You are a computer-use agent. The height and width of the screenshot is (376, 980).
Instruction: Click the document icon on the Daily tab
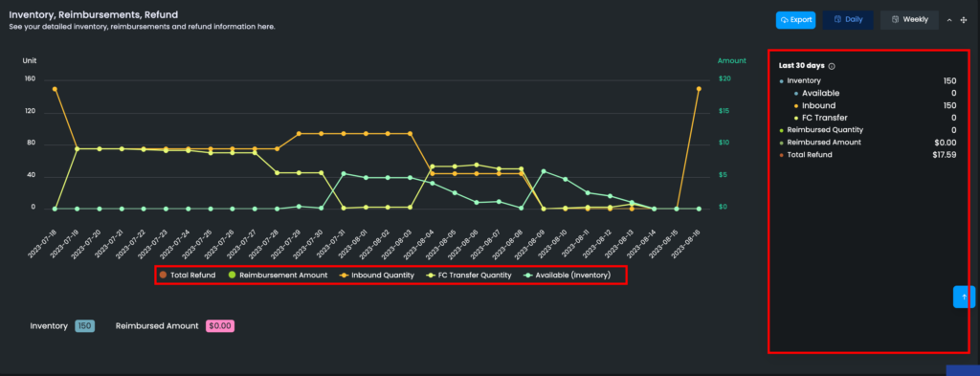[x=837, y=20]
